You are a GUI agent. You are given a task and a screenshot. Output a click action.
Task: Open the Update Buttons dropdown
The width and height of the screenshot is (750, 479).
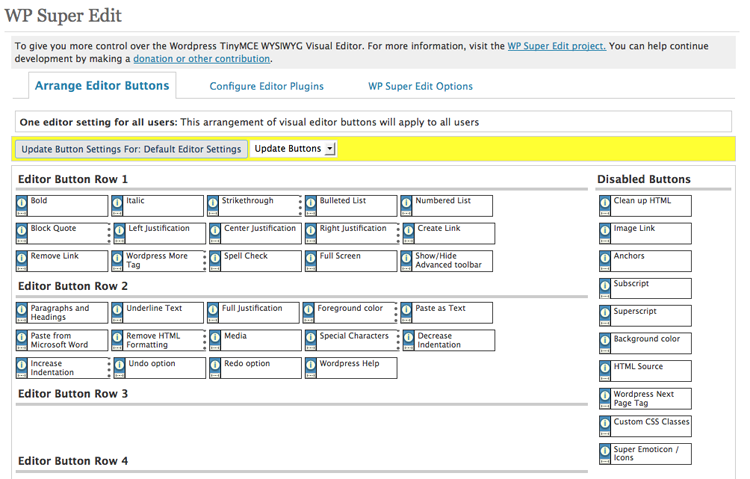[x=294, y=149]
